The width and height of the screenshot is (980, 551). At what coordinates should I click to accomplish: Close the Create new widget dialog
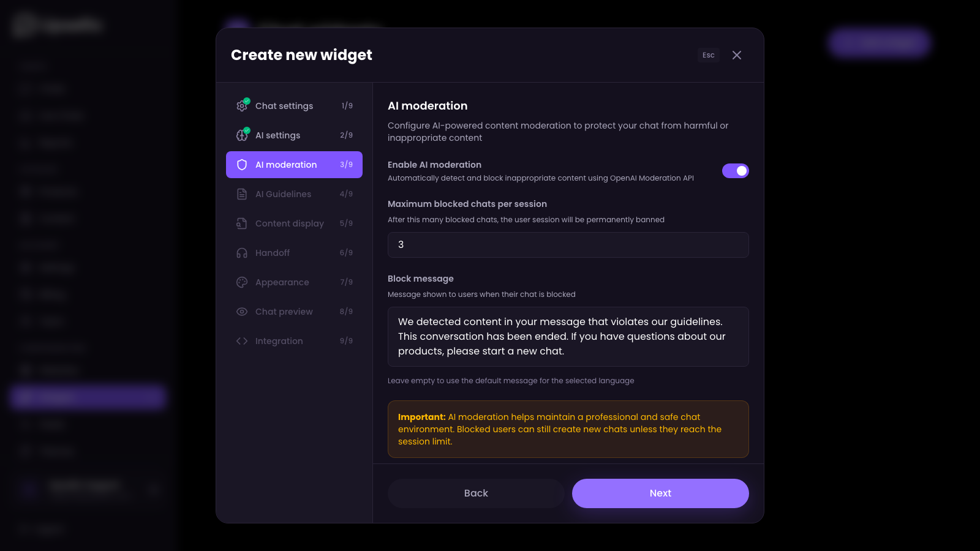pyautogui.click(x=737, y=55)
